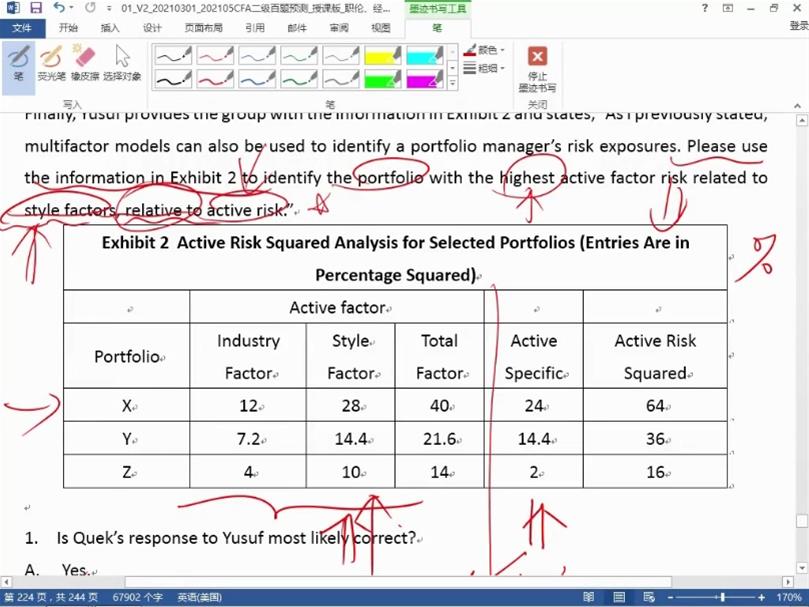This screenshot has height=607, width=809.
Task: Collapse the ribbon with the caret button
Action: click(x=798, y=105)
